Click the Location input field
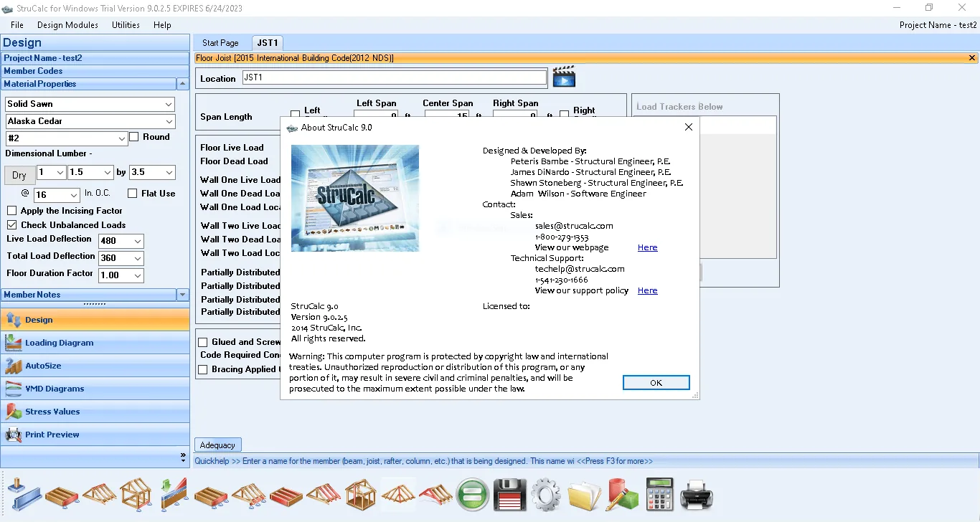 pyautogui.click(x=395, y=77)
